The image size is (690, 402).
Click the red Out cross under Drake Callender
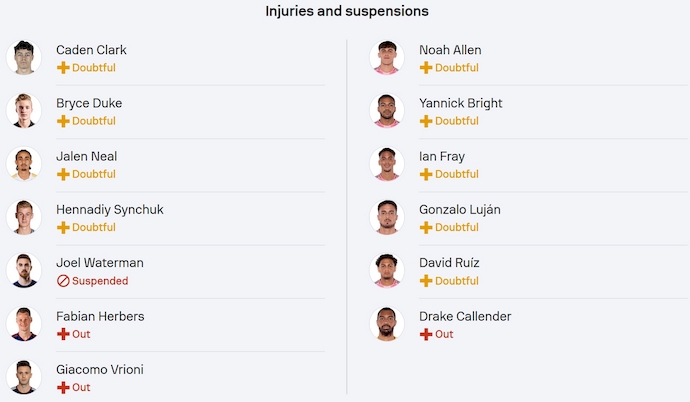click(426, 334)
